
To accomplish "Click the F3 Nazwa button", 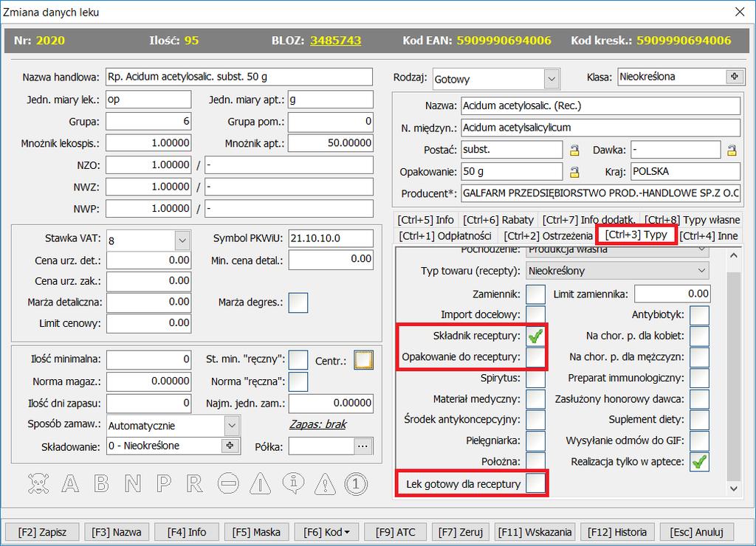I will [x=117, y=532].
